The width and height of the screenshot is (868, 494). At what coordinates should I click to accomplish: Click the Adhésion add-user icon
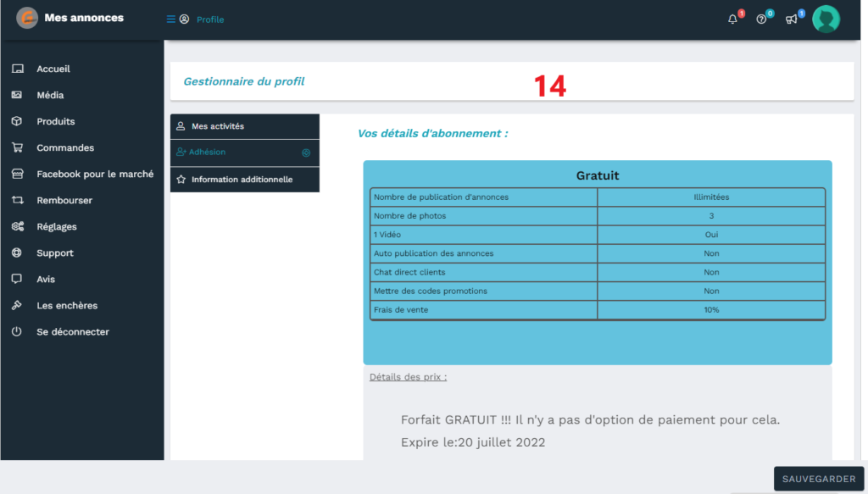tap(181, 153)
